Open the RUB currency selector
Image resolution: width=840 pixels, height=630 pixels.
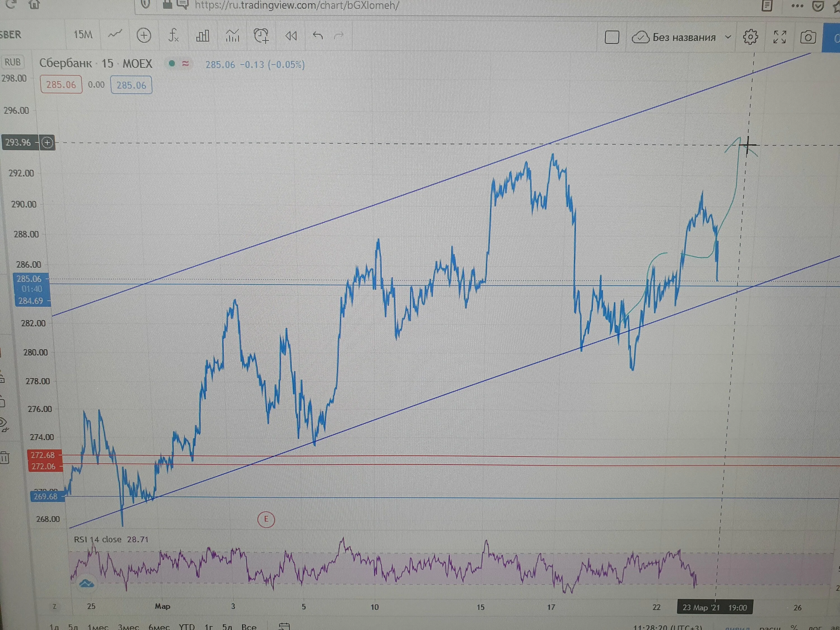13,62
